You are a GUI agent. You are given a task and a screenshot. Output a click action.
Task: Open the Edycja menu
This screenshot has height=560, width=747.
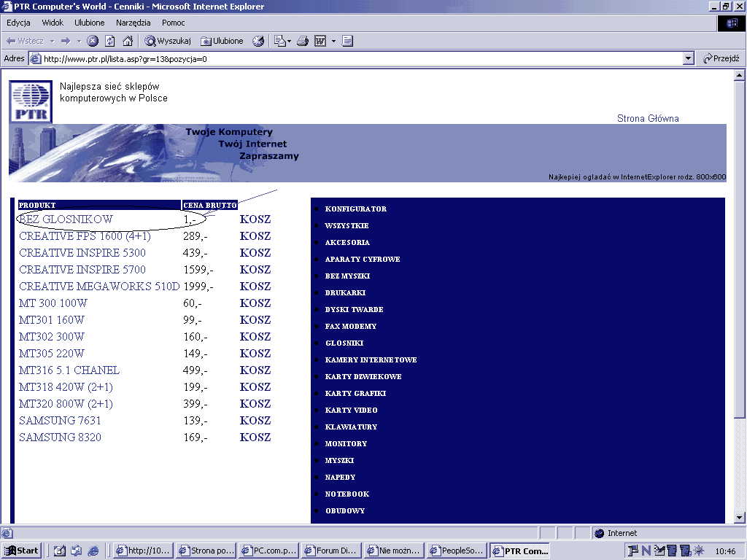pos(18,23)
